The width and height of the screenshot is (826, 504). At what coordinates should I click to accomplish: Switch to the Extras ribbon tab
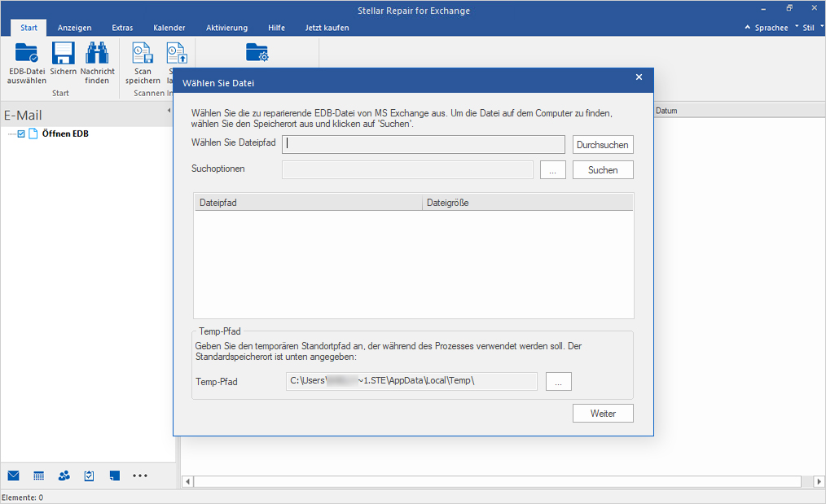tap(122, 27)
